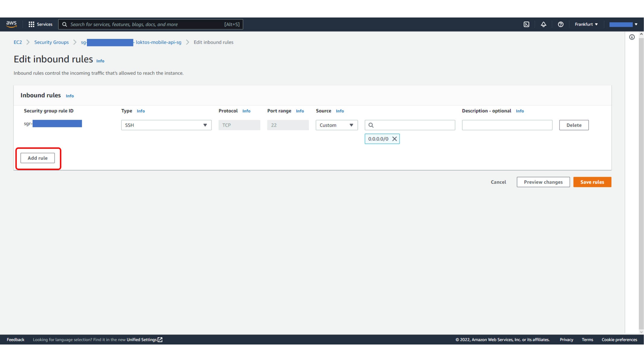Screen dimensions: 644x362
Task: Open AWS CloudShell terminal icon
Action: (x=526, y=24)
